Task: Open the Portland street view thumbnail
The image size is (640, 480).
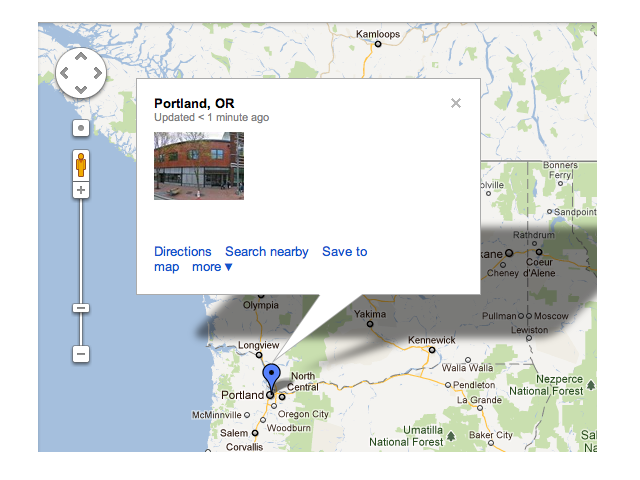Action: [199, 166]
